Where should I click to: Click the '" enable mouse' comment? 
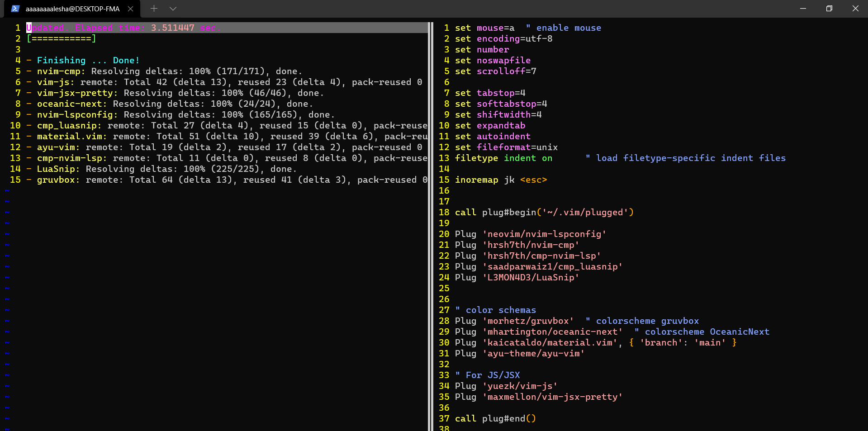pos(564,28)
